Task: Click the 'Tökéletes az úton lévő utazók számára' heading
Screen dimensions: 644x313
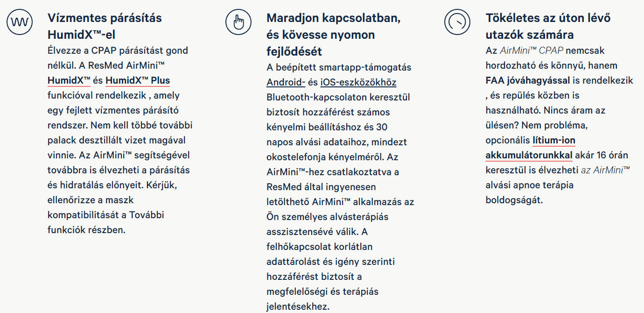Action: point(548,26)
